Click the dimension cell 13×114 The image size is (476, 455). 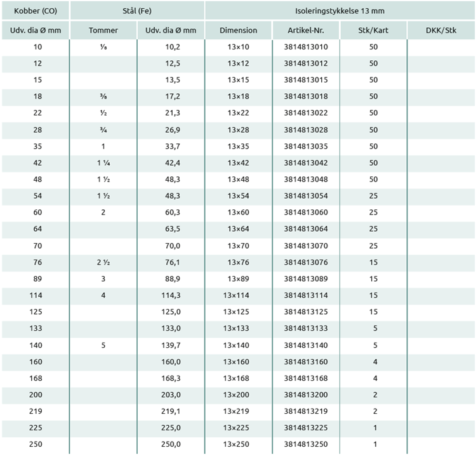236,295
